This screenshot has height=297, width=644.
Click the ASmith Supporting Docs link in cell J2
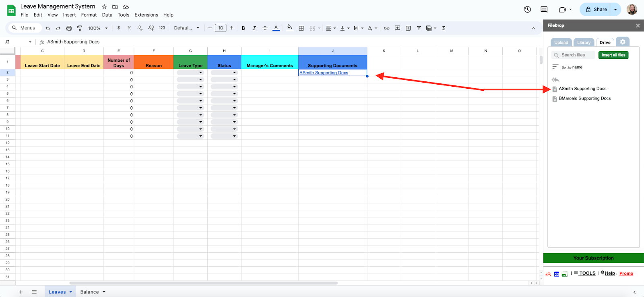324,73
